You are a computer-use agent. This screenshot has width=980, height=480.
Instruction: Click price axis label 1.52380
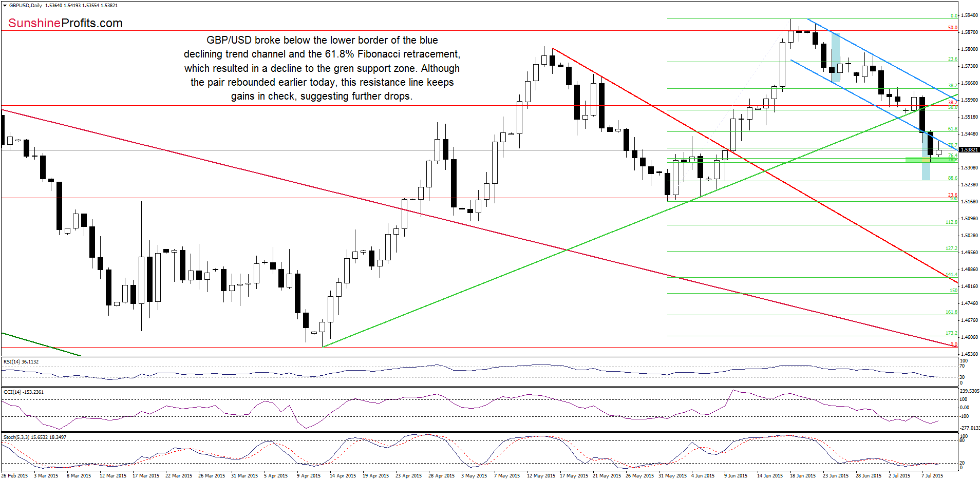coord(969,185)
